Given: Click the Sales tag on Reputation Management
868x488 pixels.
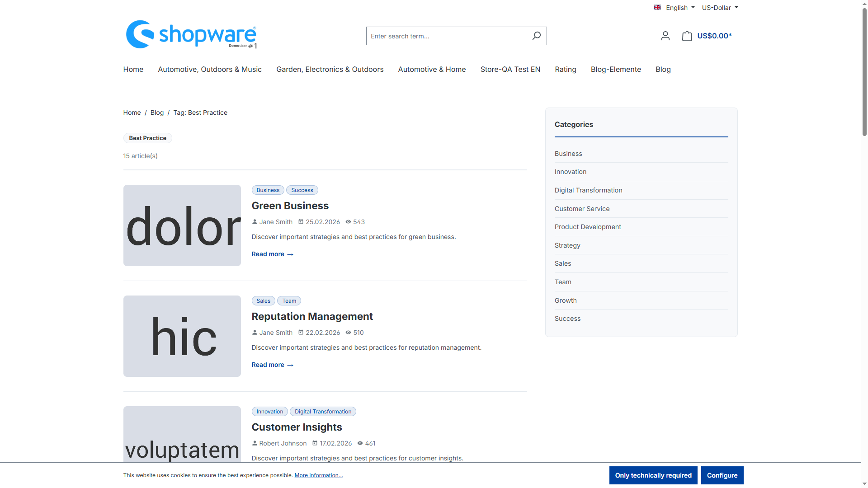Looking at the screenshot, I should coord(263,301).
